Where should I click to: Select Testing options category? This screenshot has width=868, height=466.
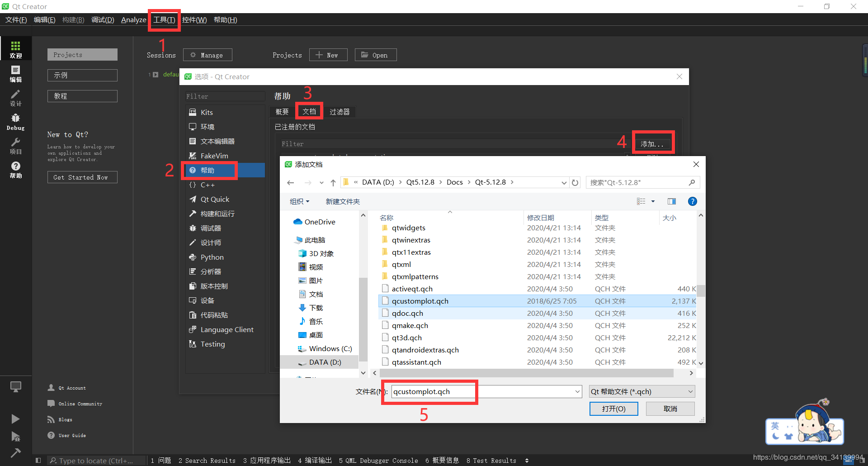225,344
